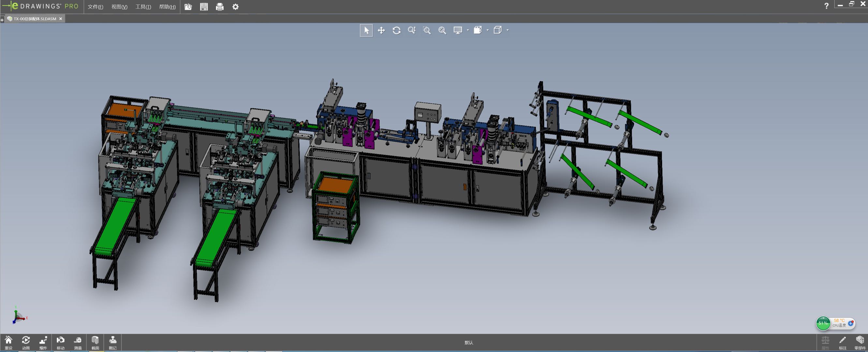This screenshot has height=352, width=868.
Task: Select the Pan (move view) tool
Action: tap(381, 30)
